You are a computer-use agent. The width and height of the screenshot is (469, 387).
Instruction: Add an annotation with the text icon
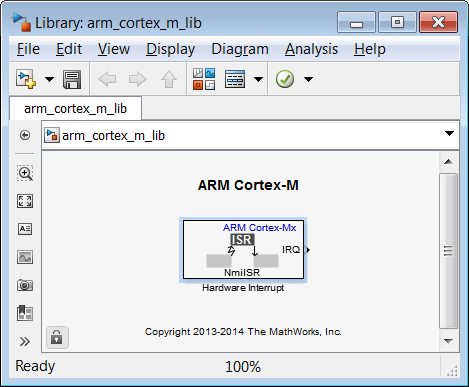click(x=25, y=229)
